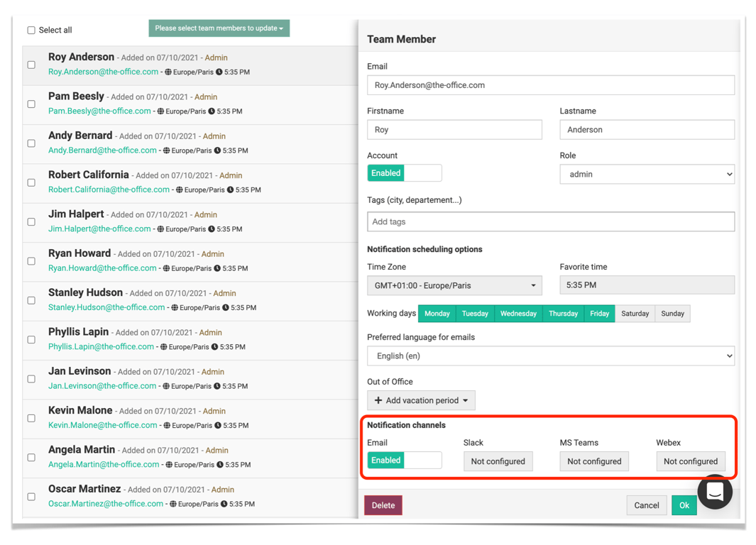
Task: Click the plus icon for vacation period
Action: 378,400
